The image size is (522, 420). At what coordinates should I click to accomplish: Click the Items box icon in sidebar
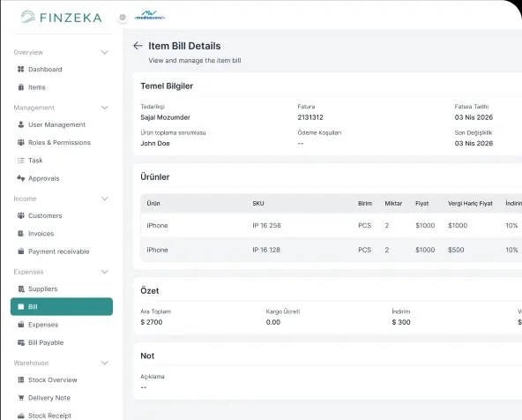[x=20, y=87]
